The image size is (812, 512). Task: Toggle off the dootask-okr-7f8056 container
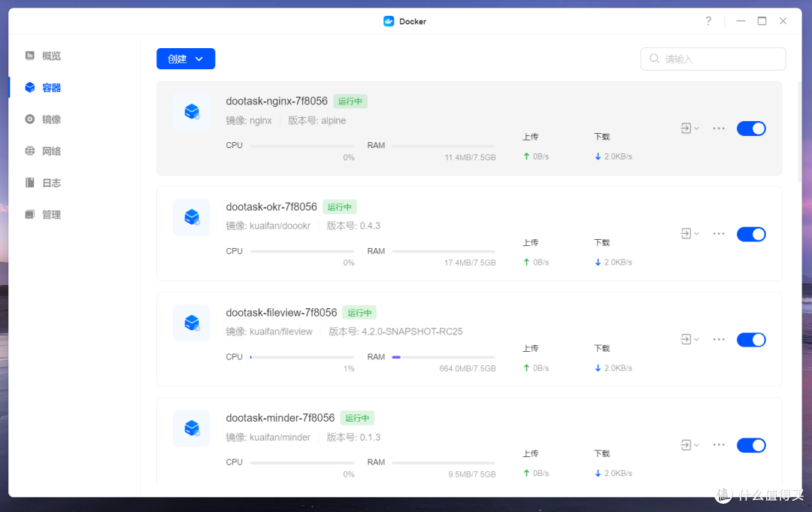click(751, 234)
